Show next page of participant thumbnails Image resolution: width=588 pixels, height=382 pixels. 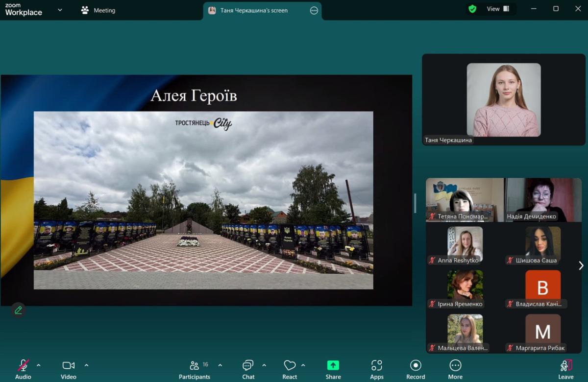click(581, 265)
